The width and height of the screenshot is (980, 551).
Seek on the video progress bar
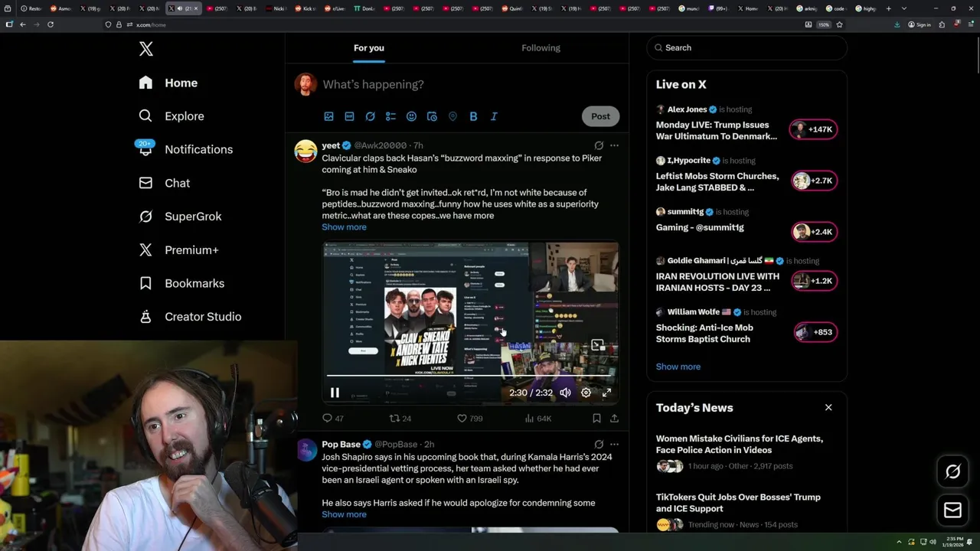470,376
